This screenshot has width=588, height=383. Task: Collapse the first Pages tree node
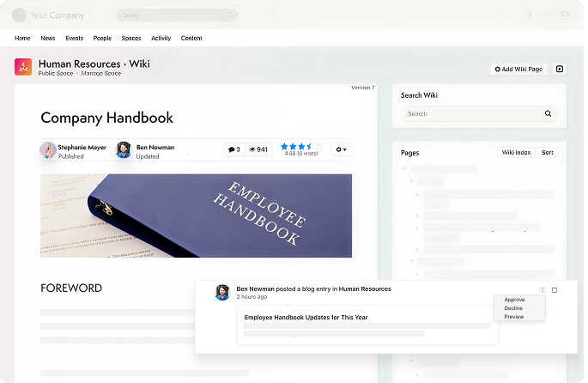(404, 169)
